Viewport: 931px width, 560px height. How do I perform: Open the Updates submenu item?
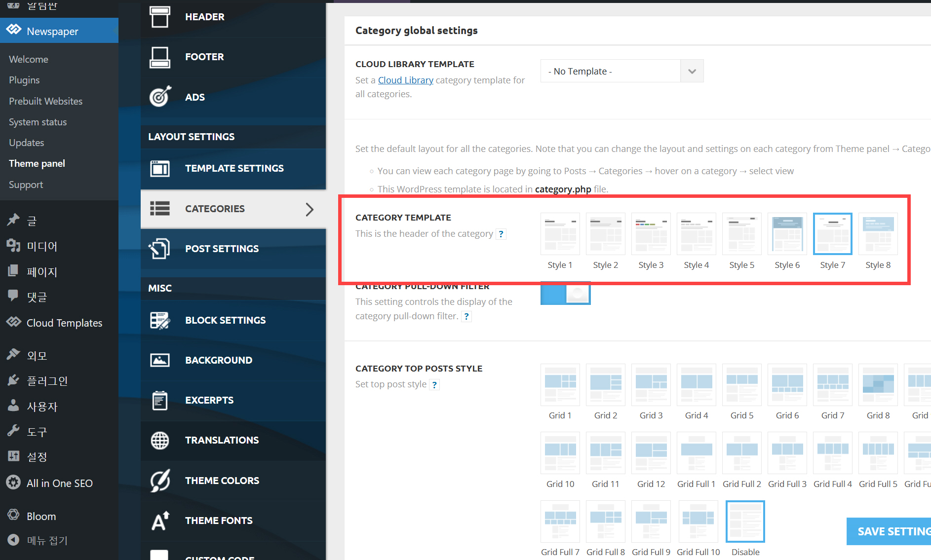pos(27,143)
